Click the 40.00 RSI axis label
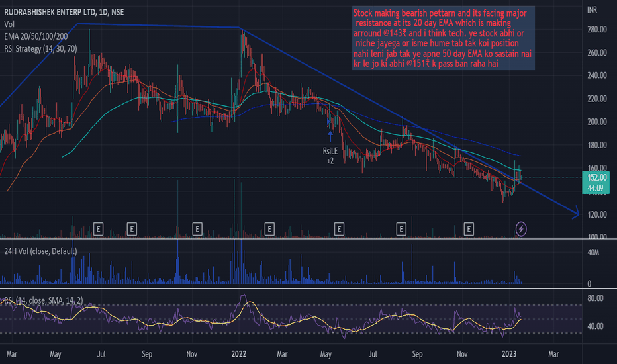Image resolution: width=617 pixels, height=364 pixels. point(595,326)
